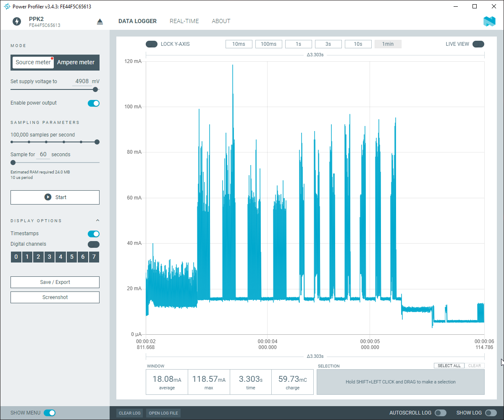
Task: Switch to Ampere meter mode
Action: pos(76,62)
